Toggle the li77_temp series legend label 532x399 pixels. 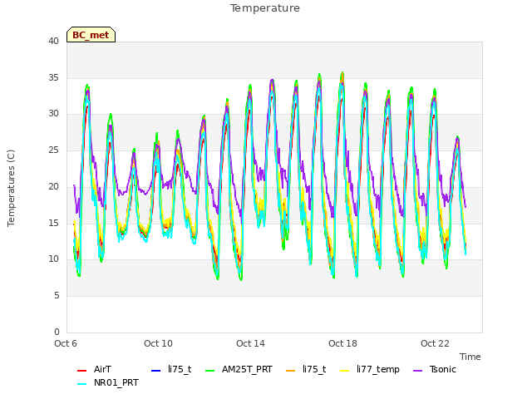click(378, 370)
